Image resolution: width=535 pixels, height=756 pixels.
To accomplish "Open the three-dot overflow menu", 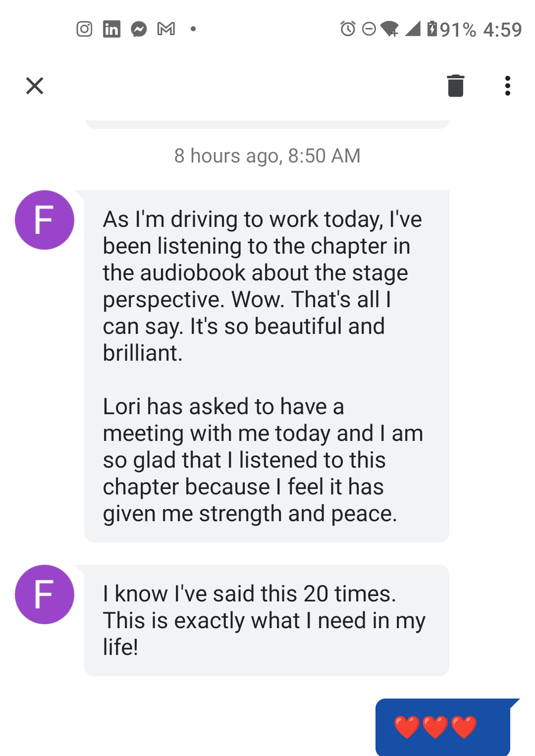I will coord(507,86).
